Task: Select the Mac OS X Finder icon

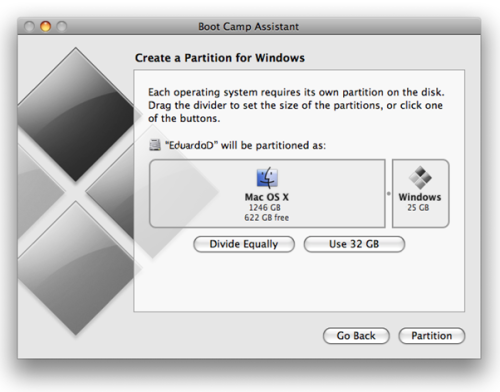Action: coord(267,178)
